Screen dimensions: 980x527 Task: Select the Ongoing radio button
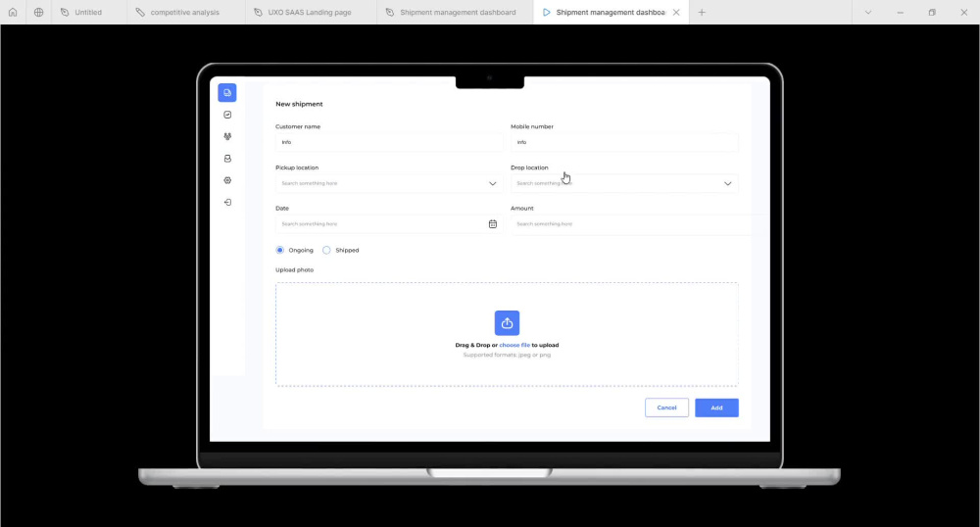tap(280, 250)
